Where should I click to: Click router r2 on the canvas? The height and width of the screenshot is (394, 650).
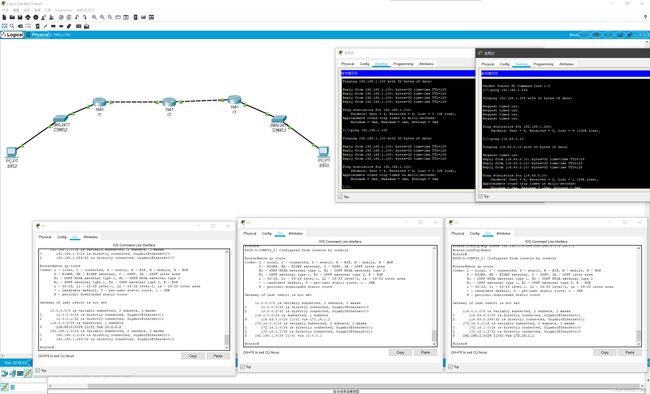(169, 102)
